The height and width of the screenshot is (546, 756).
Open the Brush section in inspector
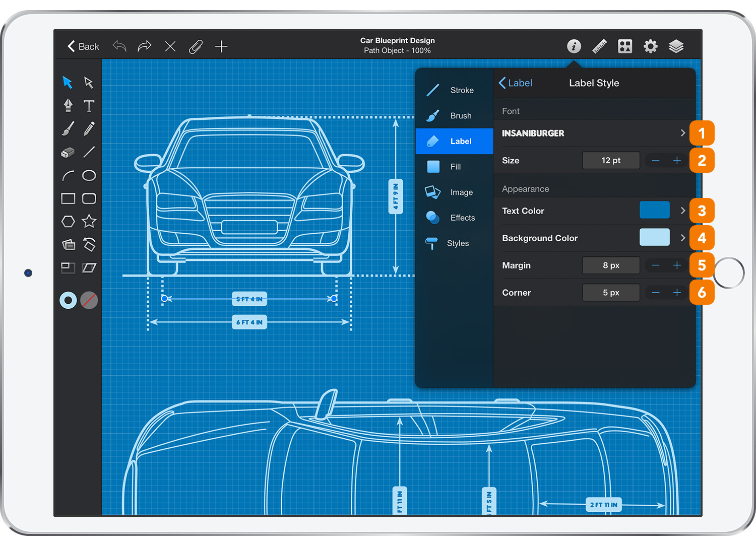coord(454,116)
